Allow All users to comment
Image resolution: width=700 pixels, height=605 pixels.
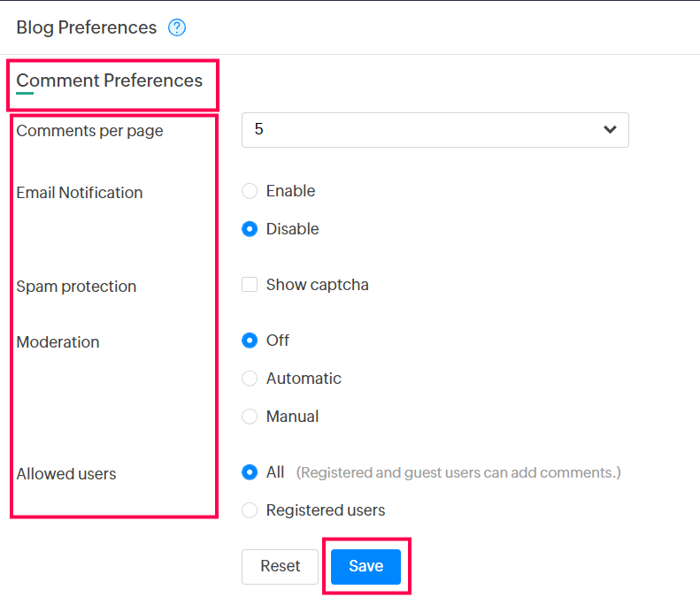pyautogui.click(x=250, y=472)
